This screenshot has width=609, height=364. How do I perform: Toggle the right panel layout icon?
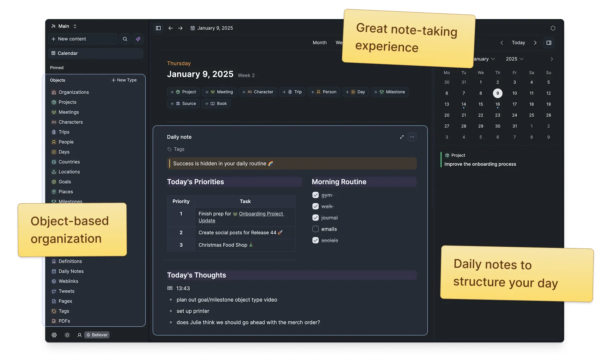coord(549,43)
